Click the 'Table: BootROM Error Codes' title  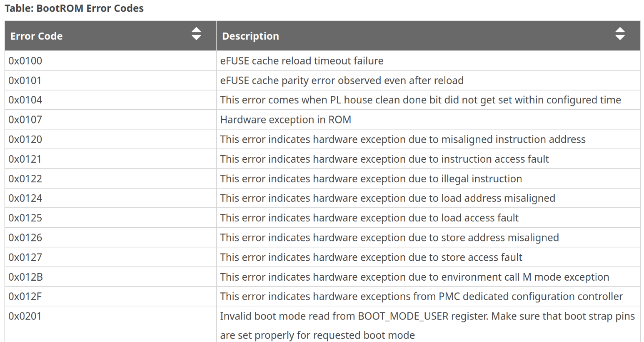coord(74,8)
